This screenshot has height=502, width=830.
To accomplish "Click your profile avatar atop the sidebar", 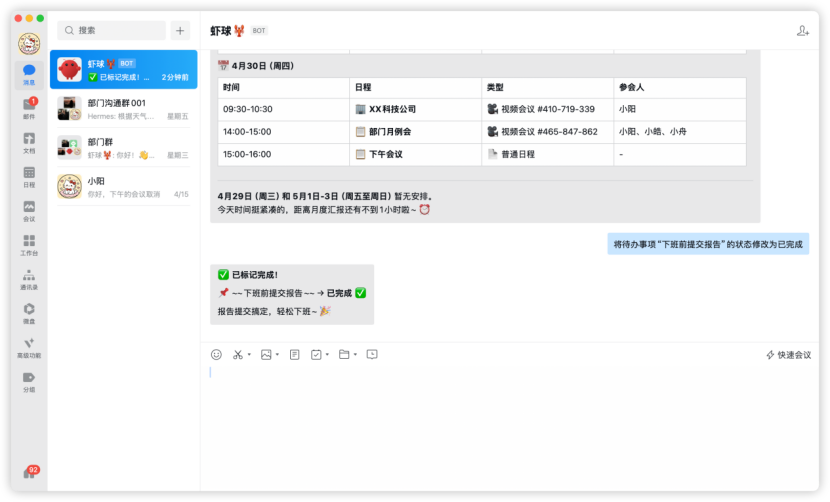I will coord(29,44).
